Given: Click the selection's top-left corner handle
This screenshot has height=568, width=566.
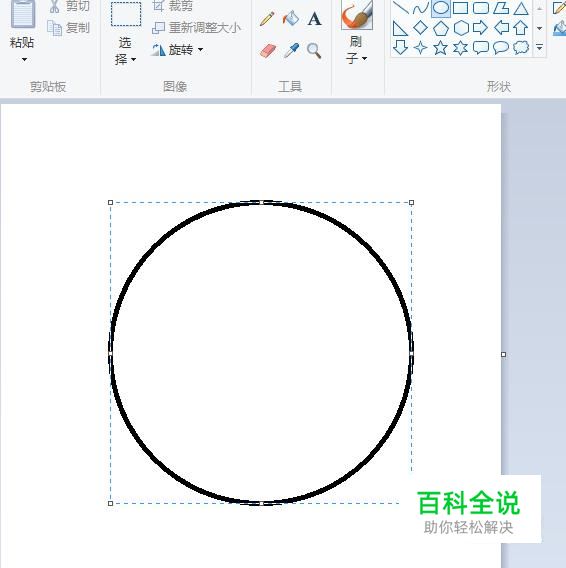Looking at the screenshot, I should (x=111, y=202).
